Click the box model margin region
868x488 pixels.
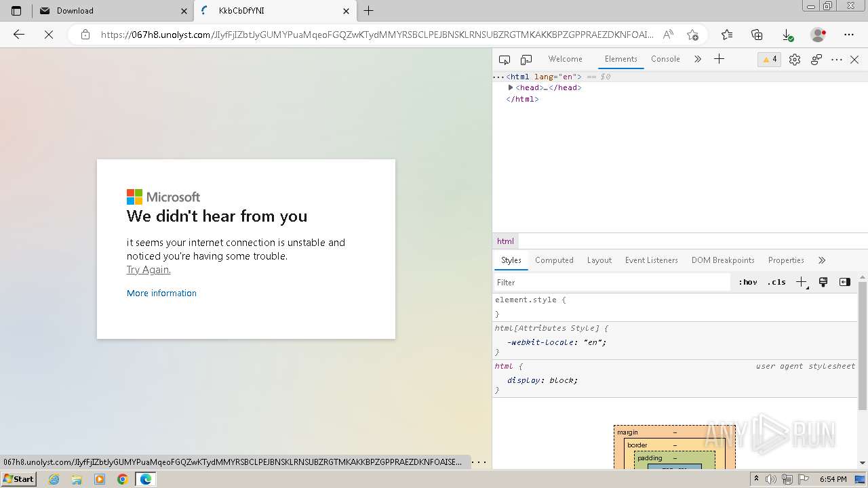675,432
